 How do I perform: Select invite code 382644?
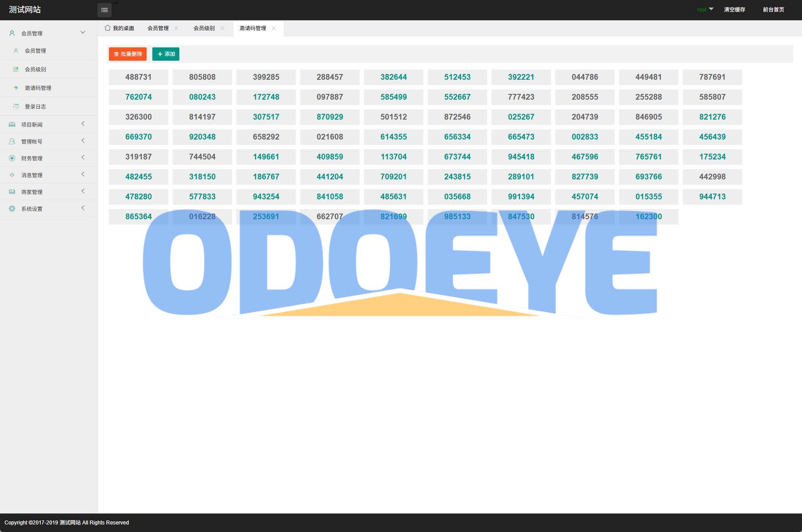[394, 77]
